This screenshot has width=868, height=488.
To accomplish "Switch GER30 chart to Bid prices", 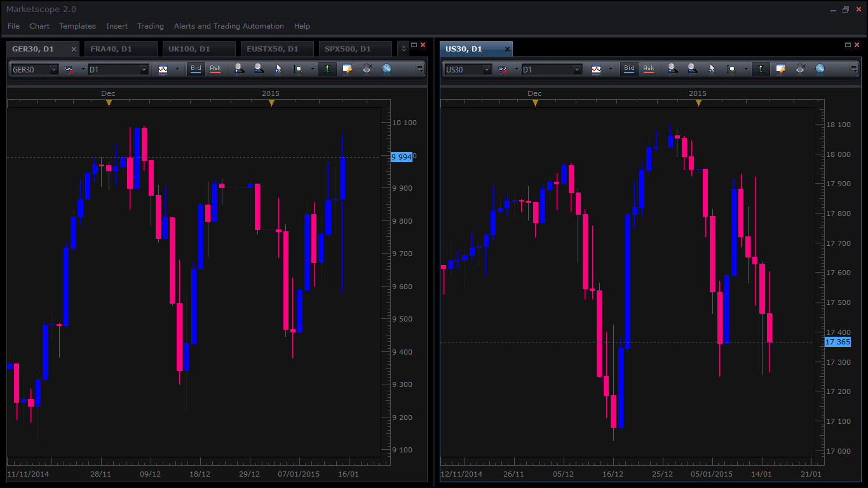I will (x=196, y=69).
